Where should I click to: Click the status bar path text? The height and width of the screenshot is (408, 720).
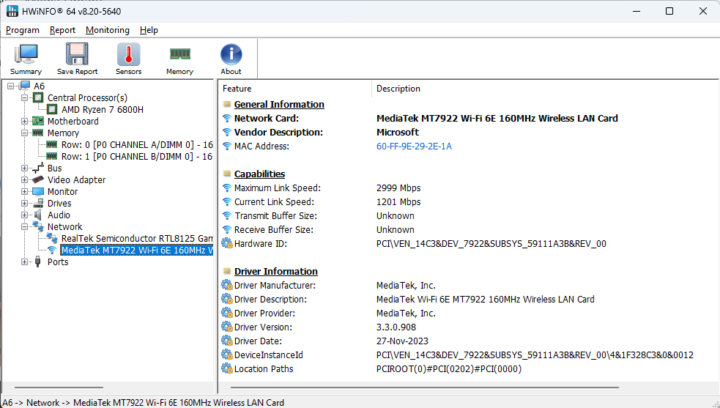pyautogui.click(x=143, y=402)
